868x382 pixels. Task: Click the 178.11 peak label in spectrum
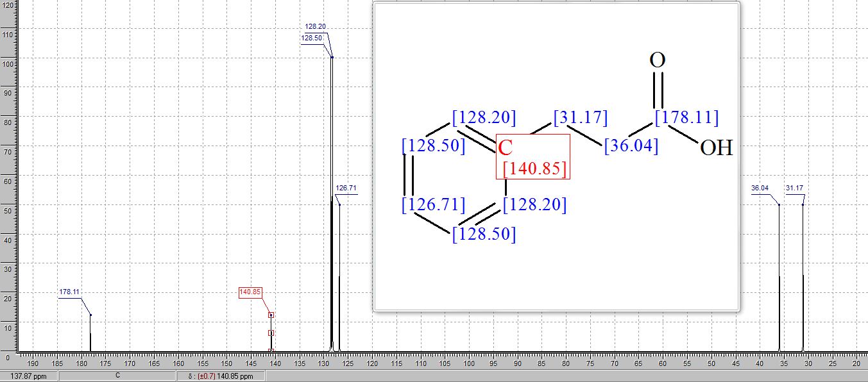click(69, 292)
